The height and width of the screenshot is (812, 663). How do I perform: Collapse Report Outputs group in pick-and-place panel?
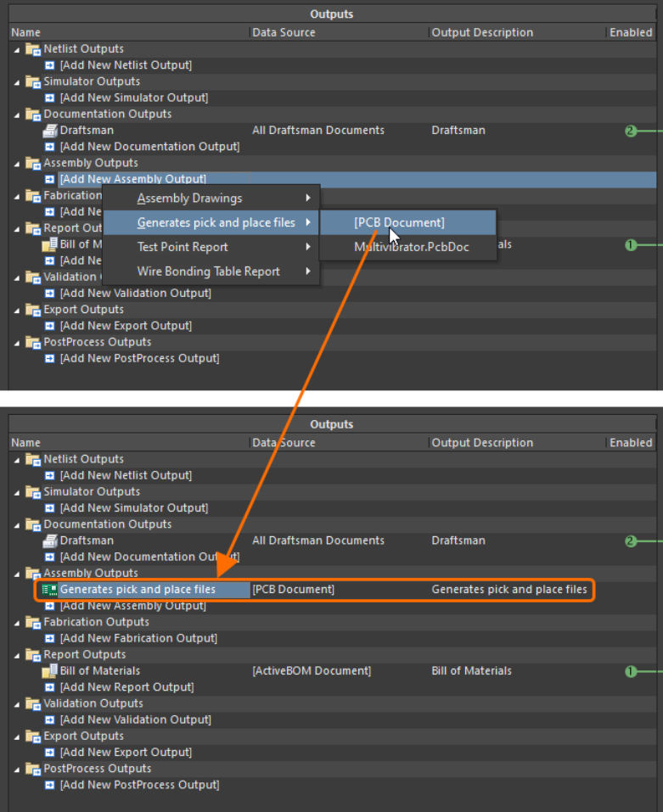(17, 655)
